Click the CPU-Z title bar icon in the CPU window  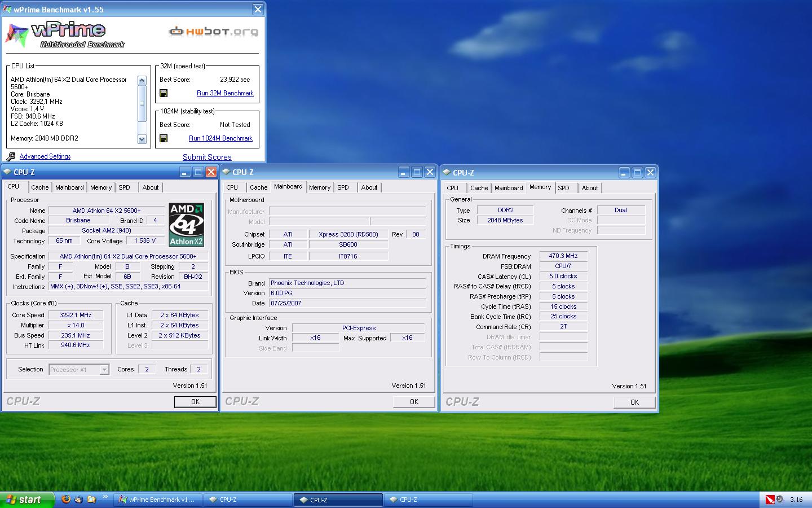7,172
